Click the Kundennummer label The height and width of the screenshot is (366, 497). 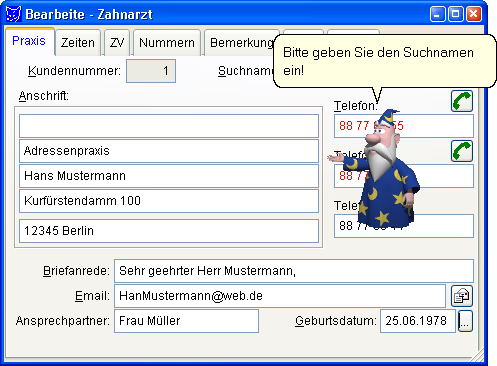[x=74, y=71]
